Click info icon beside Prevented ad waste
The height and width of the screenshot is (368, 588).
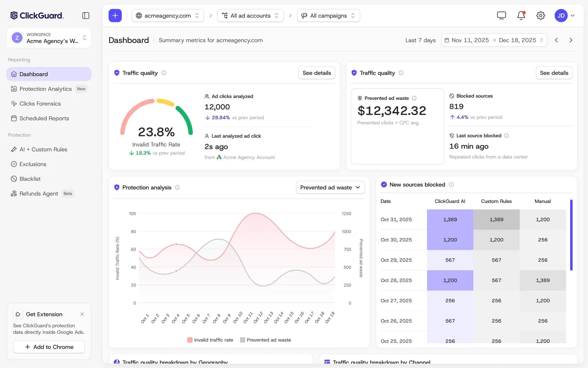point(414,98)
